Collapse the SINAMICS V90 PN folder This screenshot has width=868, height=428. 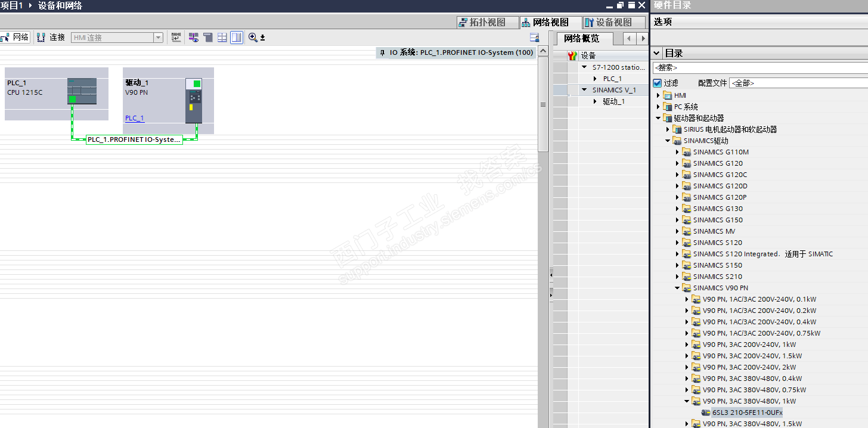click(678, 288)
